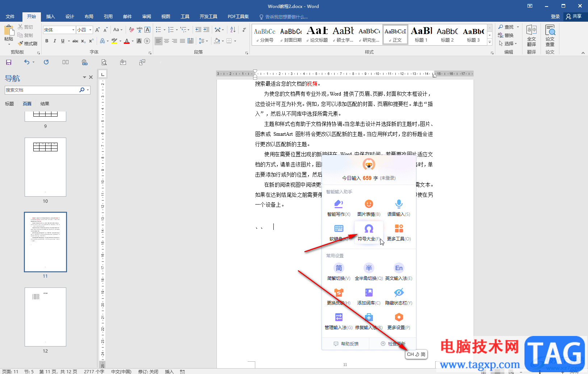
Task: Click the Find (查找) magnifier button
Action: point(506,27)
